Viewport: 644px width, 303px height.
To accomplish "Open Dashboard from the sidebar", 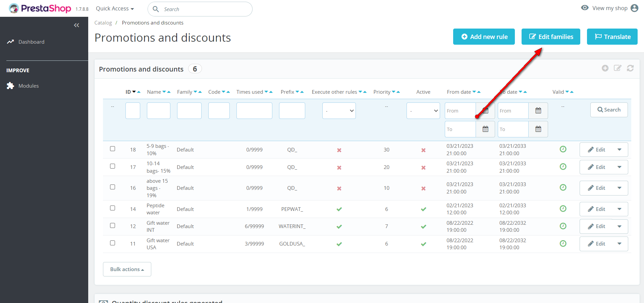I will coord(31,42).
